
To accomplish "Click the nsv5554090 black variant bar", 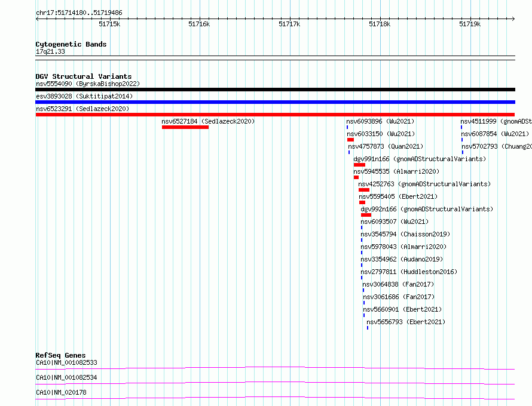I will coord(275,90).
